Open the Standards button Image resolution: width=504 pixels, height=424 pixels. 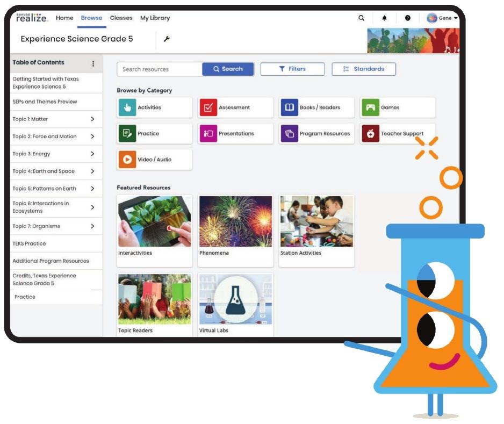[x=364, y=69]
